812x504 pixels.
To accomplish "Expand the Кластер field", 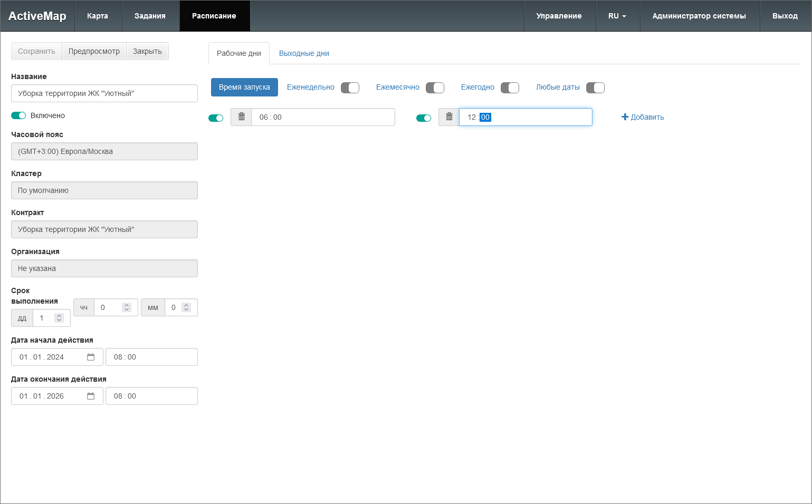I will (104, 190).
